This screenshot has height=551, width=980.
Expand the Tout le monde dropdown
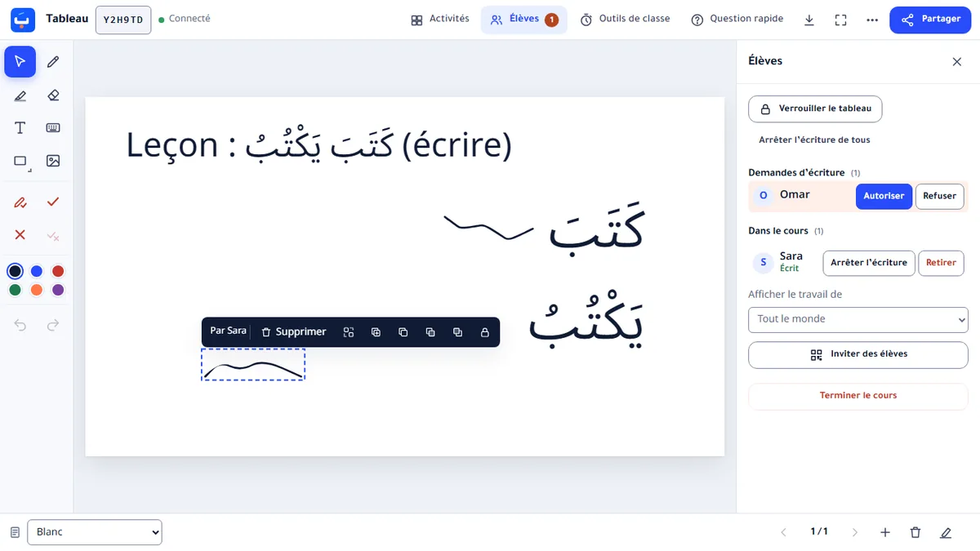pos(858,319)
